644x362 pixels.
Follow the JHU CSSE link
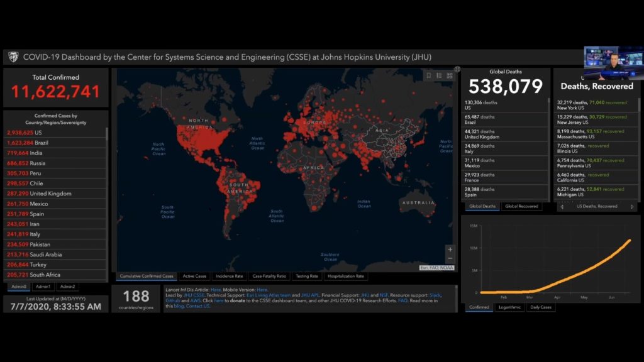coord(194,295)
